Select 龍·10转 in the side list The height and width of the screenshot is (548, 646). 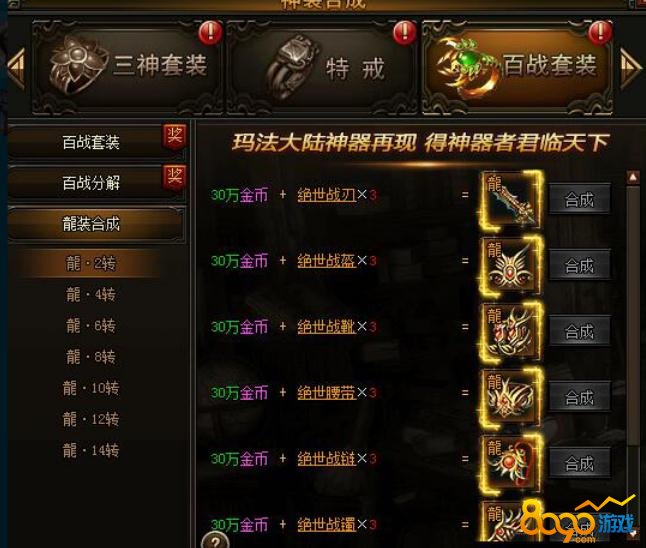(x=91, y=388)
